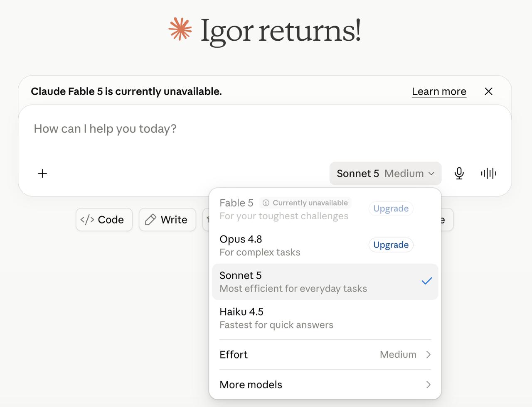Expand the More models submenu
This screenshot has height=407, width=532.
[x=325, y=385]
